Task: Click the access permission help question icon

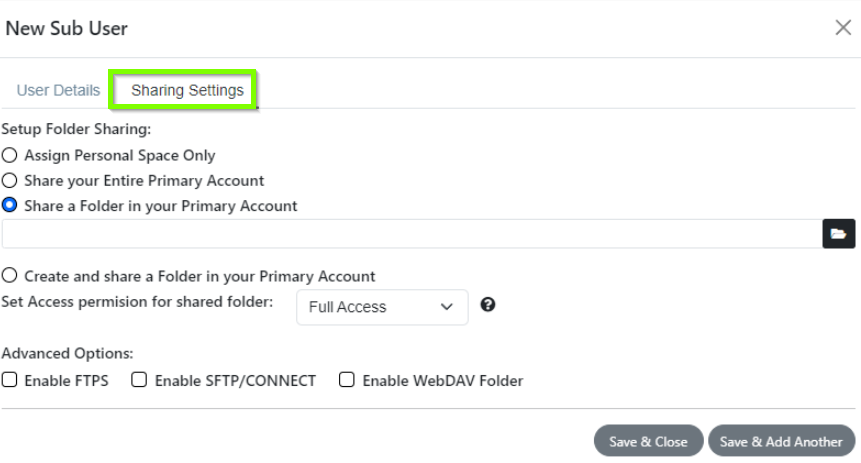Action: (488, 304)
